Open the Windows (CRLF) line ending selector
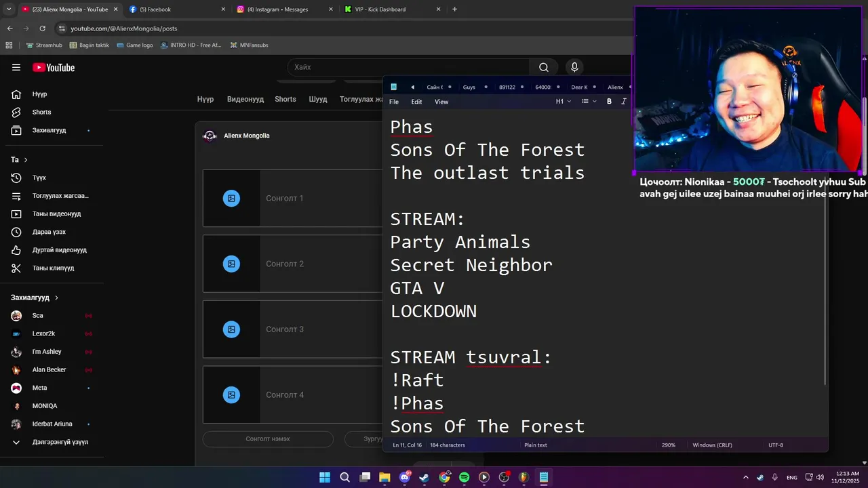Viewport: 868px width, 488px height. click(712, 445)
